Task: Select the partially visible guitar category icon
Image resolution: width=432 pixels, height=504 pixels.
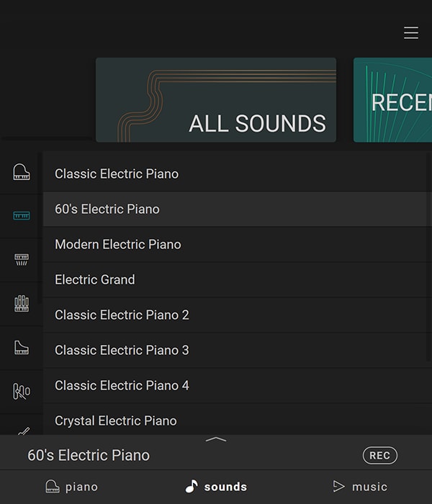Action: [24, 431]
